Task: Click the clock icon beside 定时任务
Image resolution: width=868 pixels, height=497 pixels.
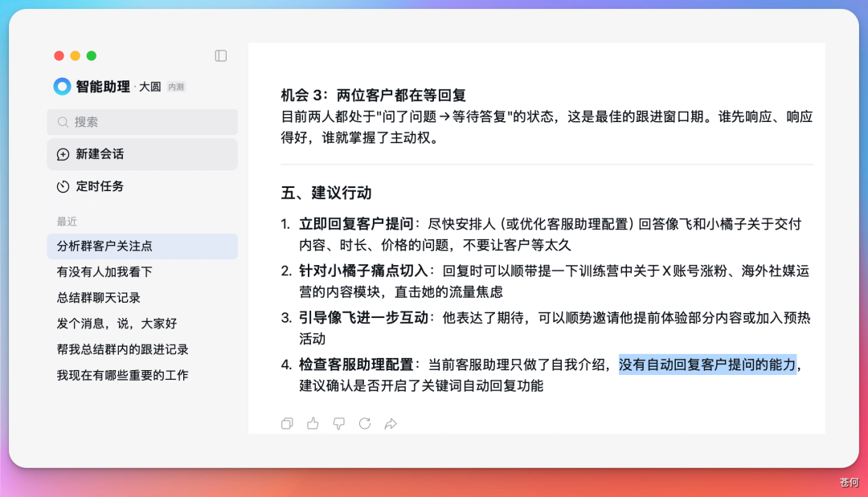Action: coord(63,186)
